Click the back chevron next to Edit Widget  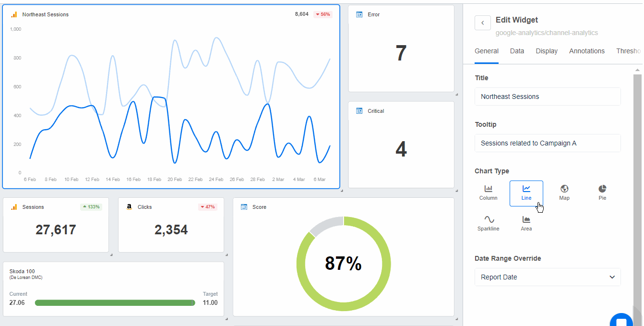(x=482, y=23)
